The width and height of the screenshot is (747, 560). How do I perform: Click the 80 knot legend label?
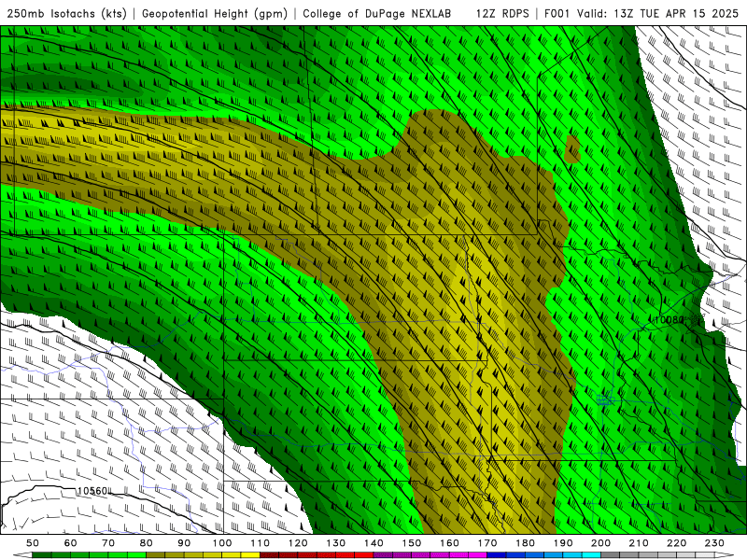coord(146,543)
